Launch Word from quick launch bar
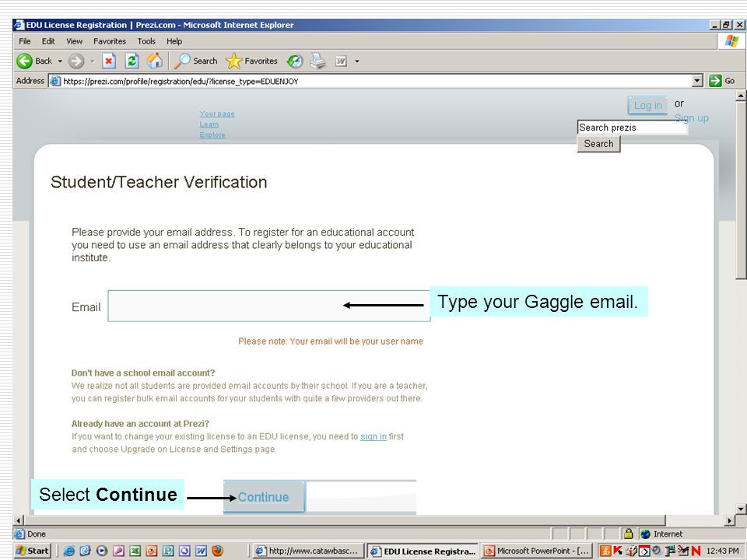Image resolution: width=747 pixels, height=560 pixels. click(201, 551)
